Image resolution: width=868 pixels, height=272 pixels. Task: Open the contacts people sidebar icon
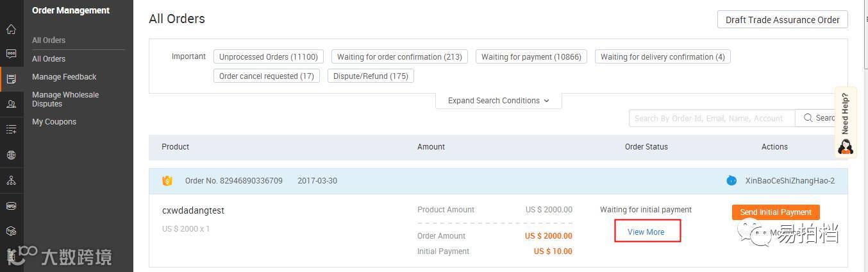(11, 104)
